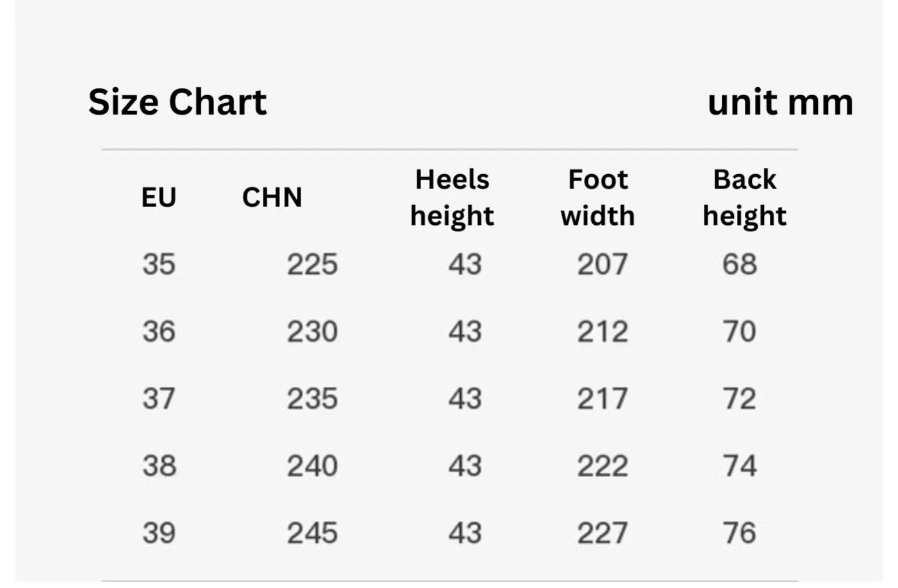
Task: Click the Size Chart title
Action: [x=178, y=102]
